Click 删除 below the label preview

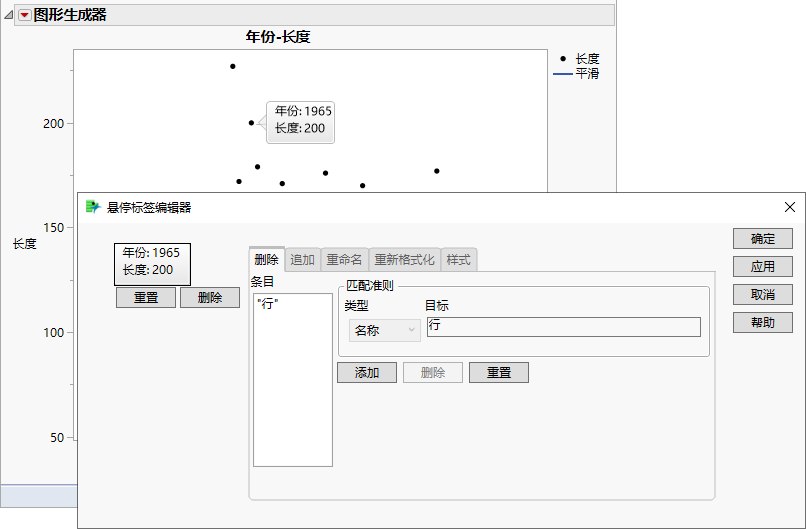[210, 298]
